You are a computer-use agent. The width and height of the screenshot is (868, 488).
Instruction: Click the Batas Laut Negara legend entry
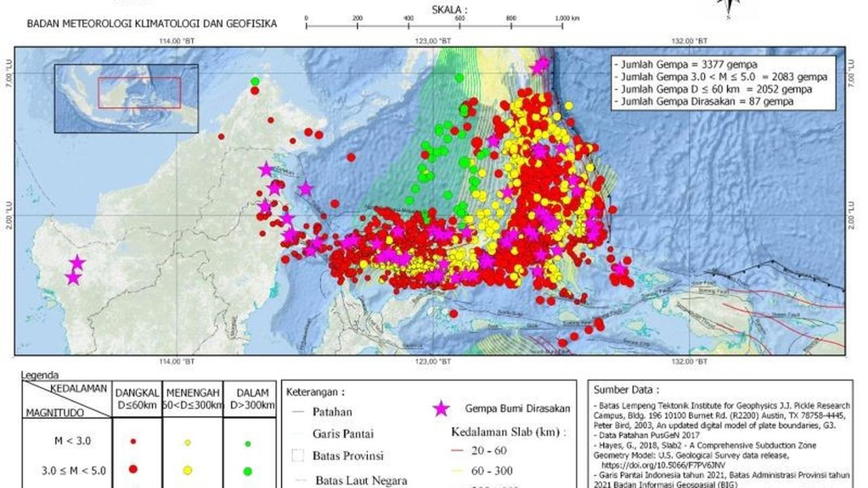click(x=360, y=480)
